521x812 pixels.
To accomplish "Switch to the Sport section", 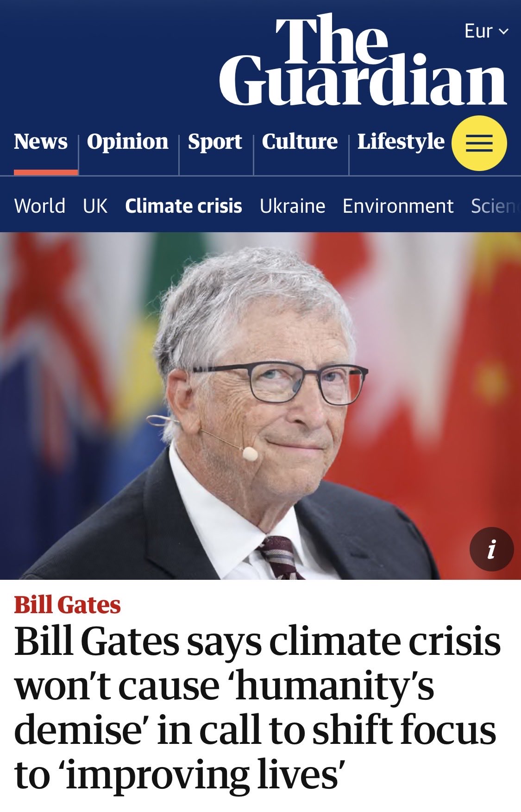I will [215, 141].
